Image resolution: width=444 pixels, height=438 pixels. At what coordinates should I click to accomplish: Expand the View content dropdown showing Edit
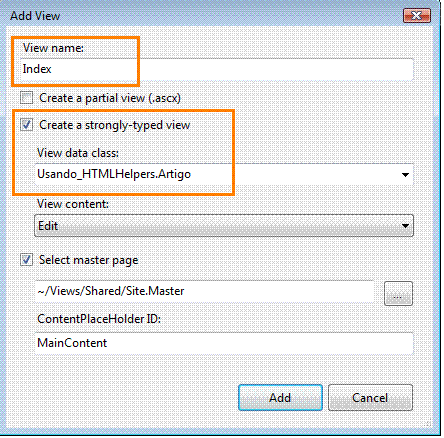pyautogui.click(x=224, y=226)
